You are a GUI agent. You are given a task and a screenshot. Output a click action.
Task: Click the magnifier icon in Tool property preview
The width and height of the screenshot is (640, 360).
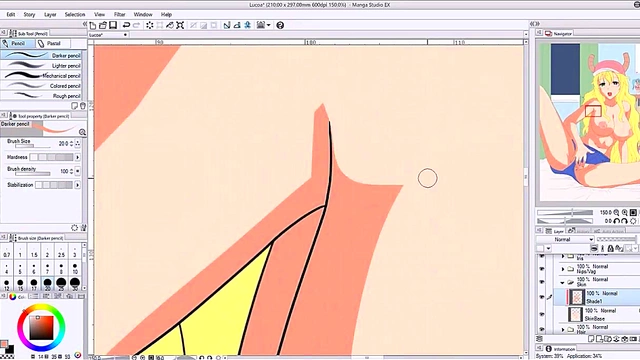click(x=82, y=132)
